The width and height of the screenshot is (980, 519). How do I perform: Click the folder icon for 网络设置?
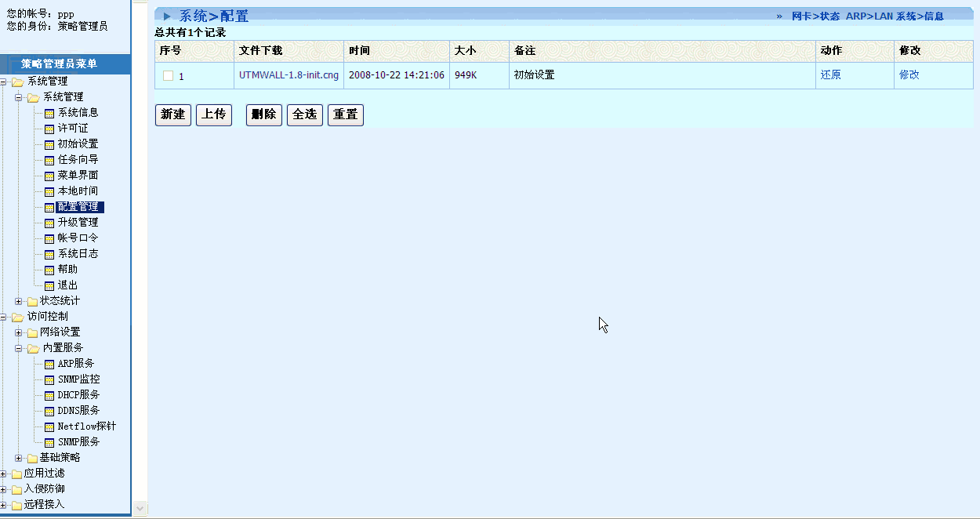pos(32,332)
